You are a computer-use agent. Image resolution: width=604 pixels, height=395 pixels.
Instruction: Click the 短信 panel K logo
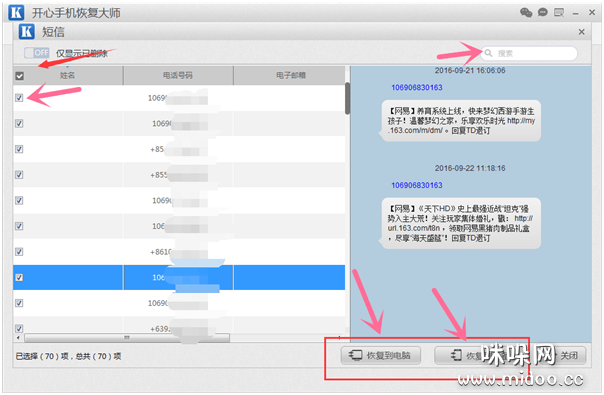[x=27, y=32]
